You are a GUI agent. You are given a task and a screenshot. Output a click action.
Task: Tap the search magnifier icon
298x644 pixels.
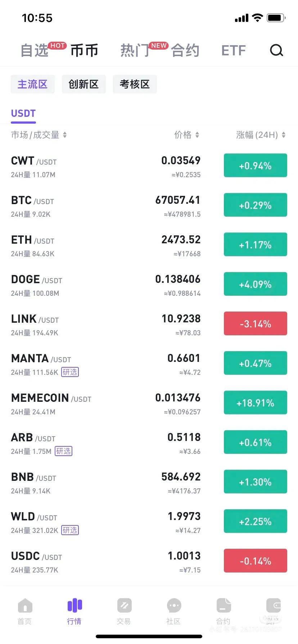click(x=276, y=50)
